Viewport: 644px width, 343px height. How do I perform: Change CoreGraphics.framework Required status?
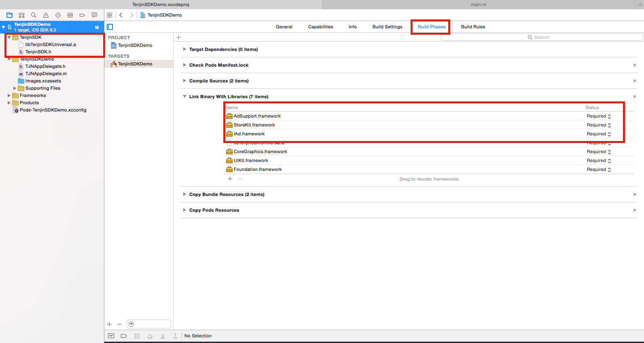tap(599, 152)
